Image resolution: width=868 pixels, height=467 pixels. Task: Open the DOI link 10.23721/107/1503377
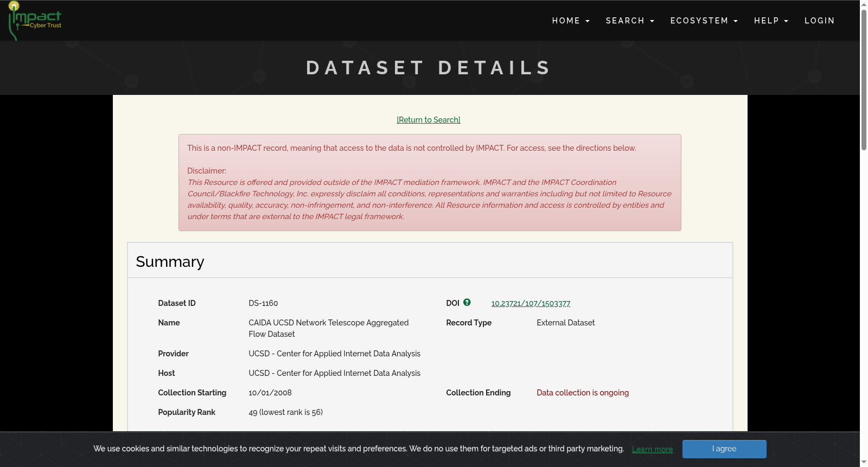(531, 303)
